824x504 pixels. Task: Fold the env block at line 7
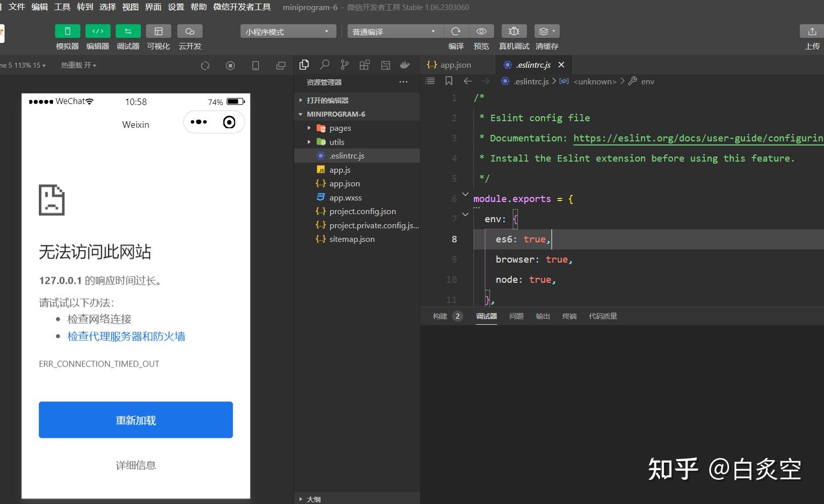pos(465,214)
